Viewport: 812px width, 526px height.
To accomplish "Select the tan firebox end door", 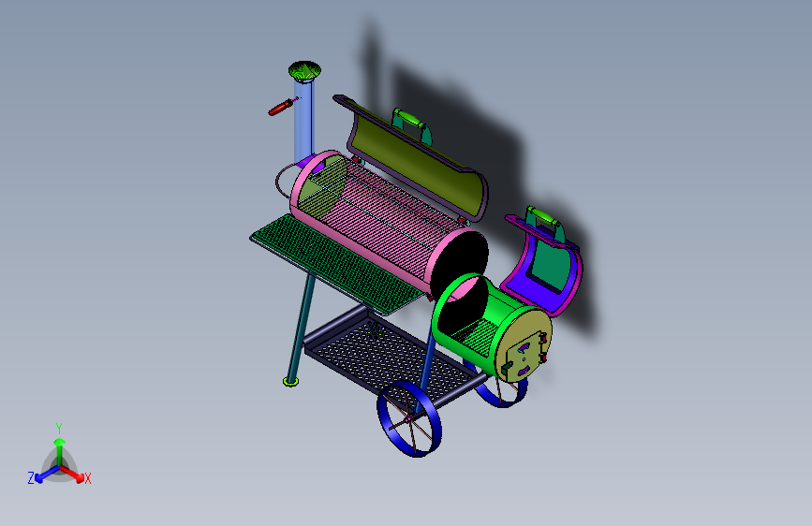I will 524,346.
